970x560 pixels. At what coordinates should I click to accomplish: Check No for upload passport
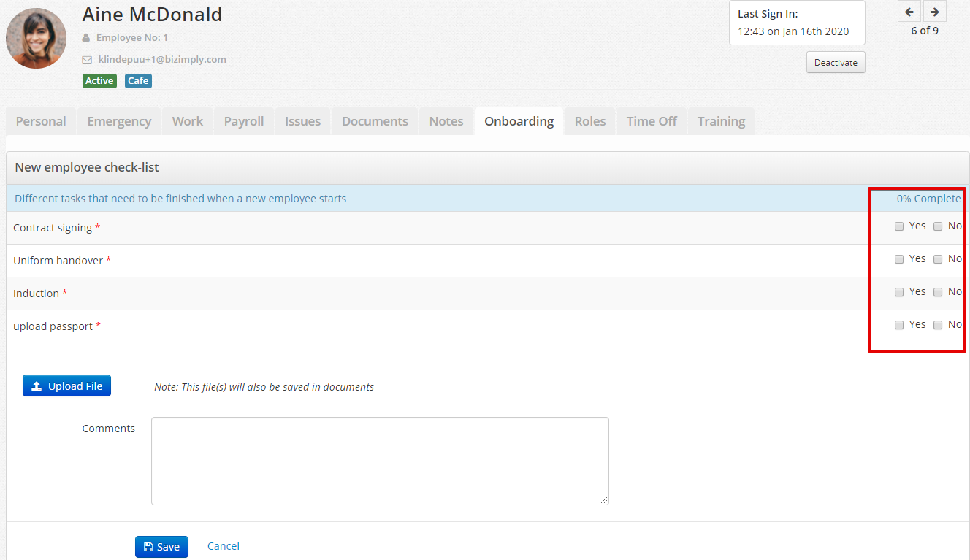coord(938,325)
